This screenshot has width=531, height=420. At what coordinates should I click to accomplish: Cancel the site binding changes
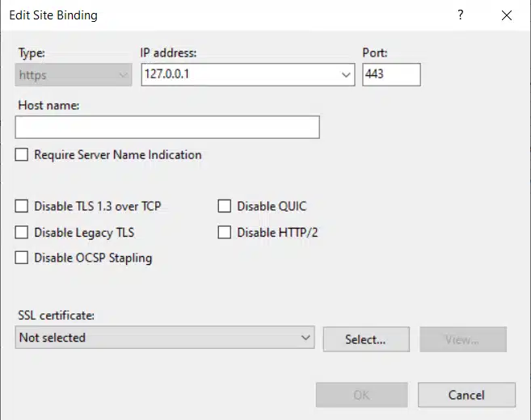point(466,395)
